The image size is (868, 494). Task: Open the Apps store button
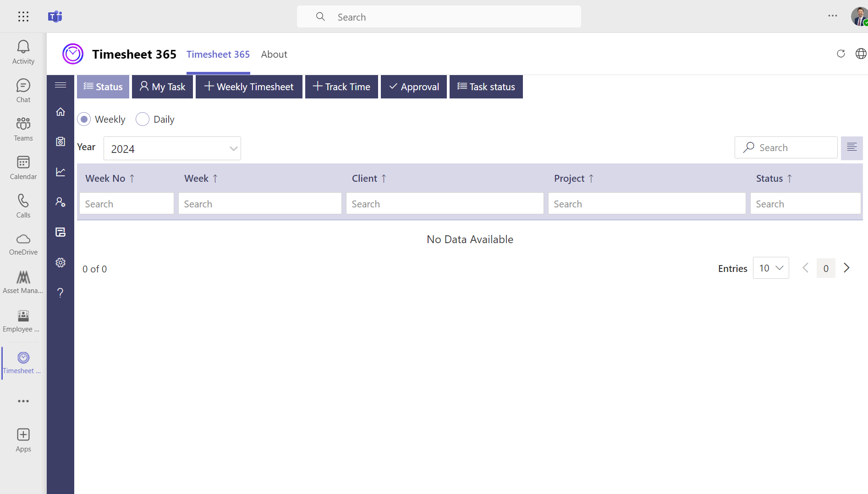pyautogui.click(x=23, y=440)
